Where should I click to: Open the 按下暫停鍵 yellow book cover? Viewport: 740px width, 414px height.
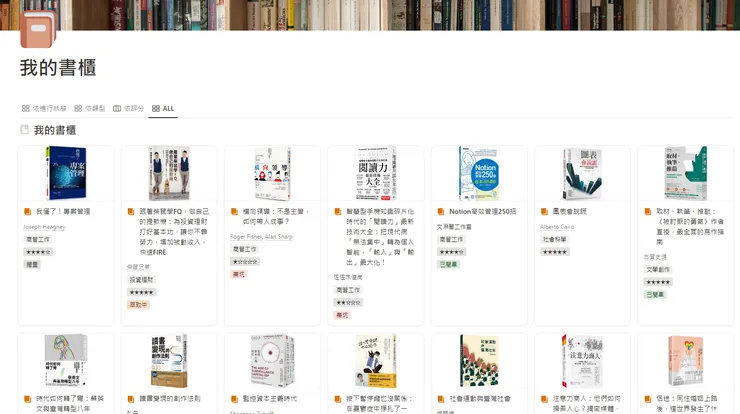376,361
